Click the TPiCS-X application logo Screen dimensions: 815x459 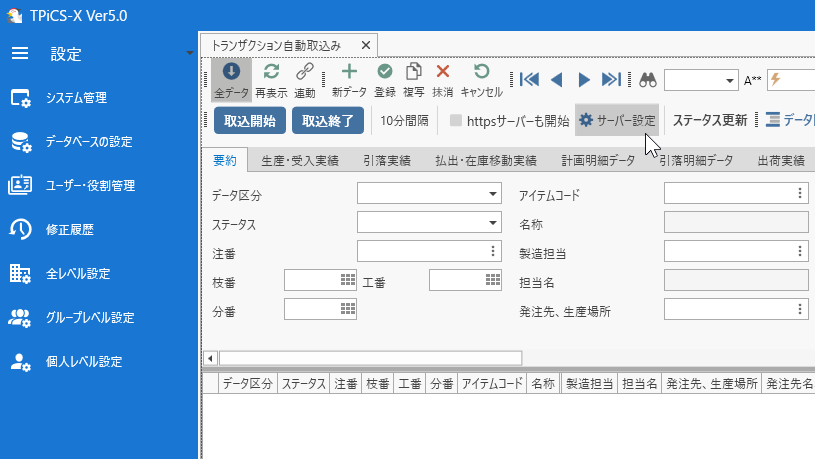(14, 16)
